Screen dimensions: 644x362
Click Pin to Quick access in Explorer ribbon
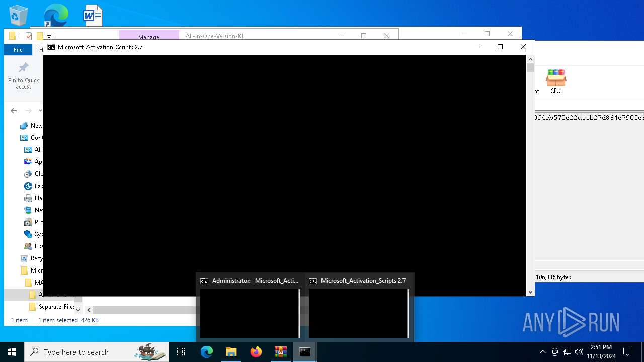coord(24,77)
